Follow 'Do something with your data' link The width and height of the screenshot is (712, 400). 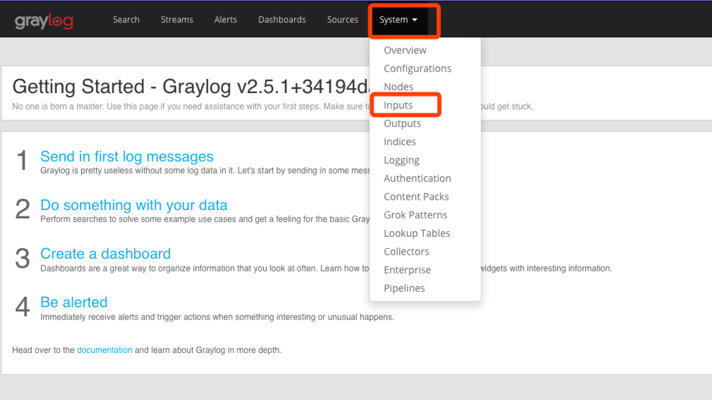(x=134, y=205)
